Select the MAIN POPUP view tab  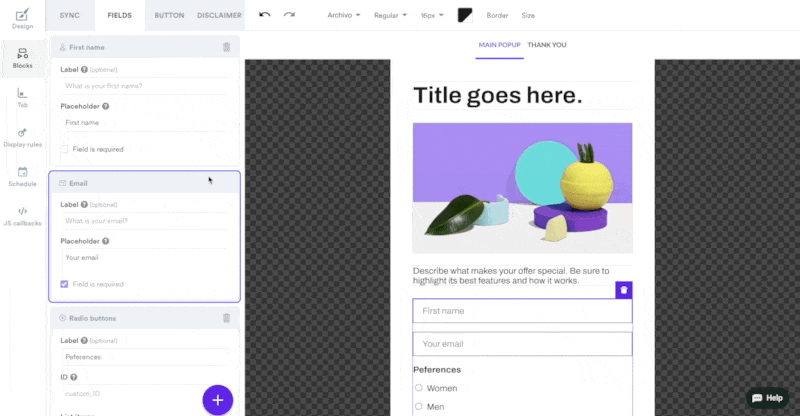[x=499, y=45]
